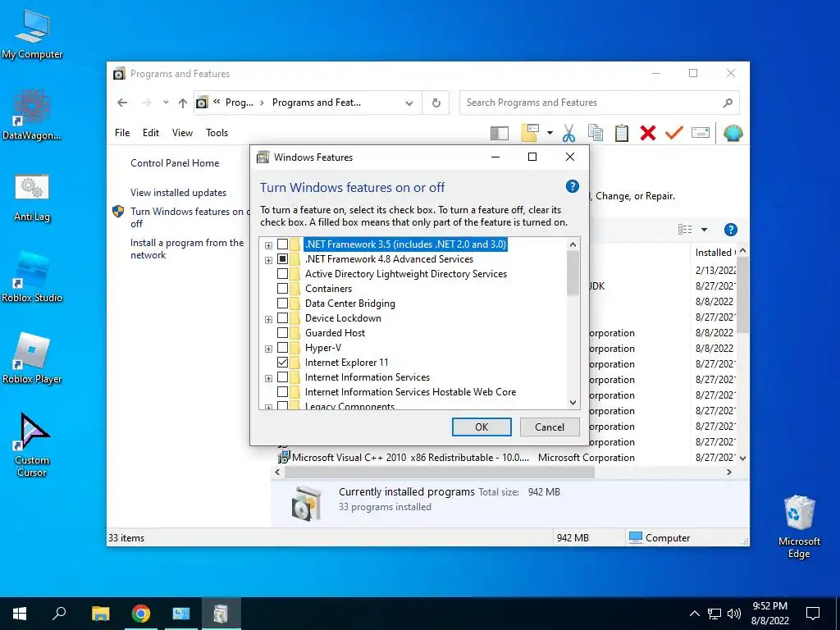Open the notification center icon
Screen dimensions: 840x630
813,614
